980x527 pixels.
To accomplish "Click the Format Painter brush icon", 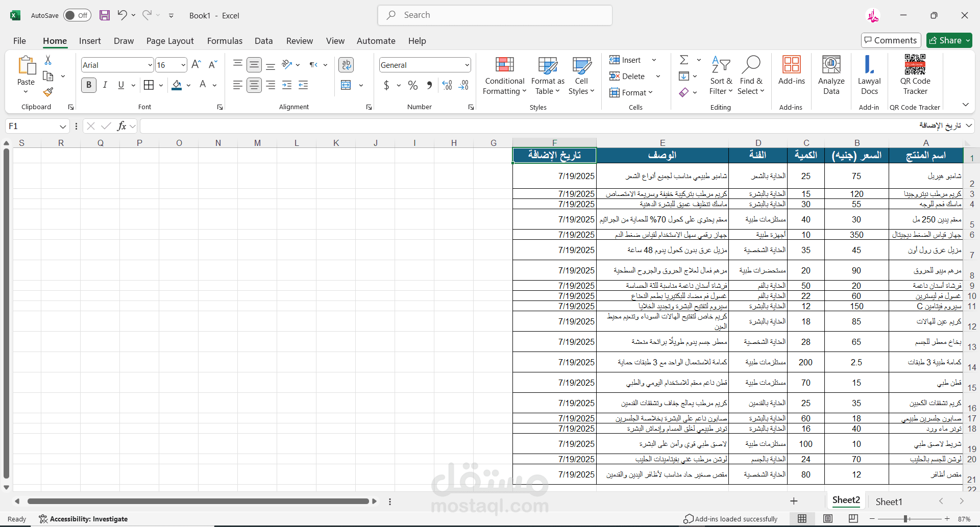I will (x=48, y=92).
